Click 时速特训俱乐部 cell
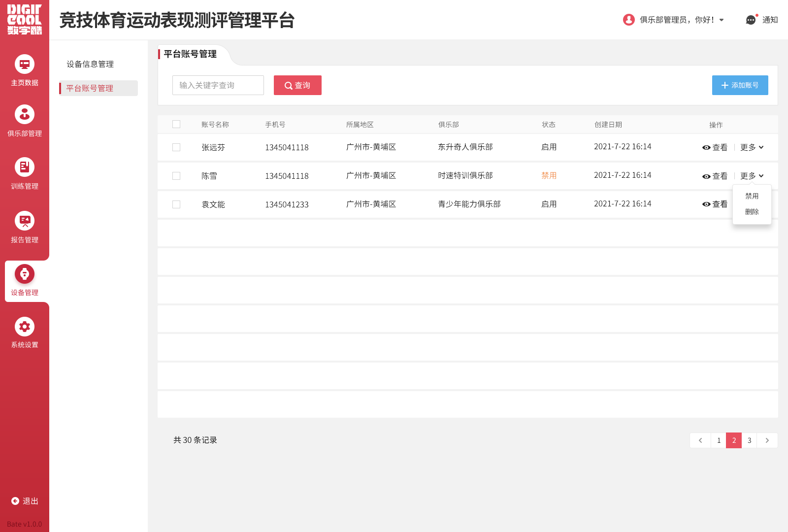The width and height of the screenshot is (788, 532). [x=465, y=176]
